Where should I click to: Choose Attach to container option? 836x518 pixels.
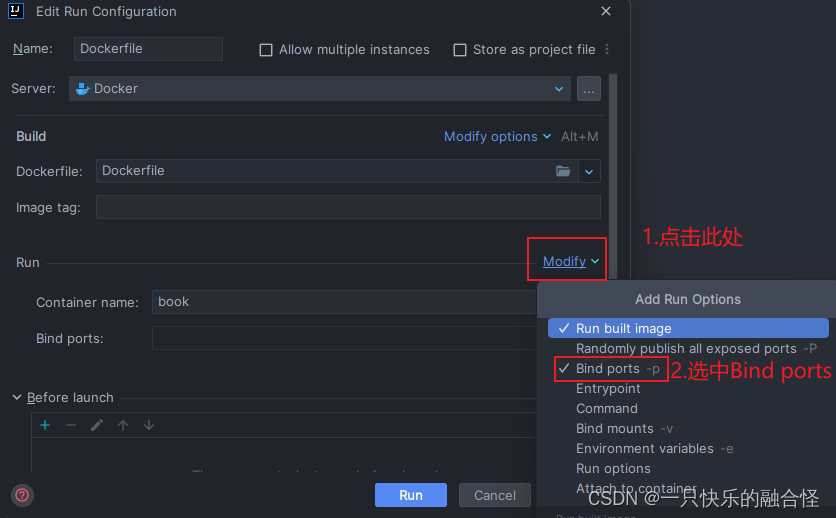point(688,488)
